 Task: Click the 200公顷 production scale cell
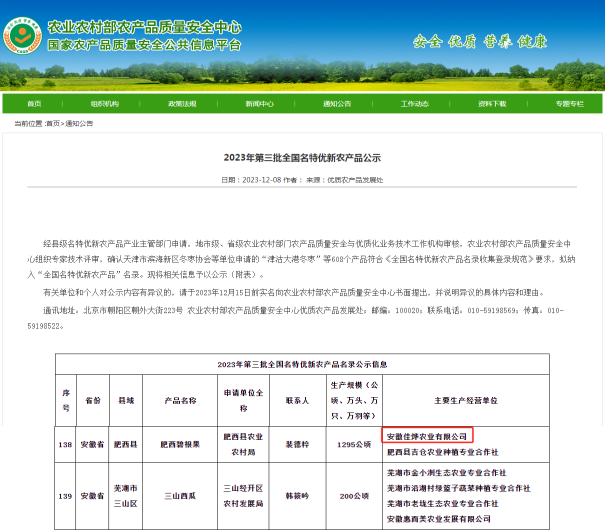click(354, 496)
